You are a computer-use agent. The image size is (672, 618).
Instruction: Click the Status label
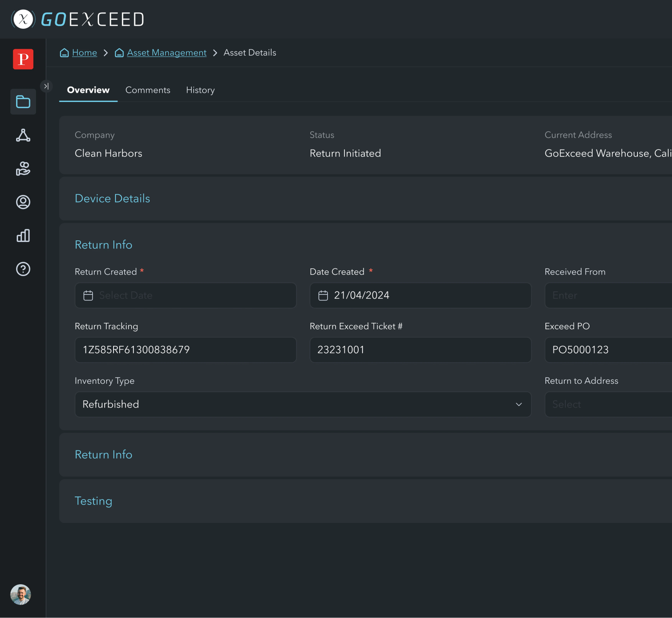pyautogui.click(x=322, y=135)
